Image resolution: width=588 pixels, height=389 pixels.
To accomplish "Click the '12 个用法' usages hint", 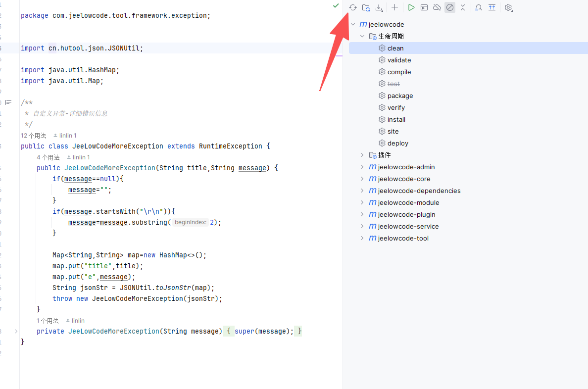I will click(34, 135).
